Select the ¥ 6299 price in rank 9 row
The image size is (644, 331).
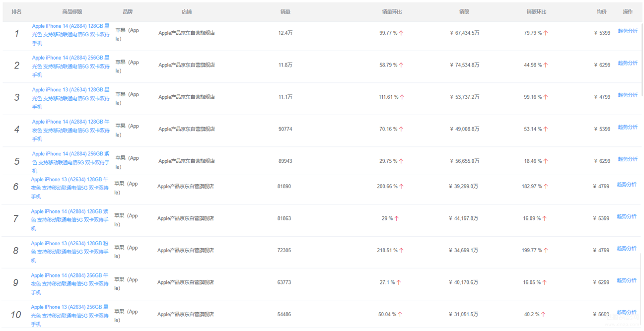[x=601, y=282]
